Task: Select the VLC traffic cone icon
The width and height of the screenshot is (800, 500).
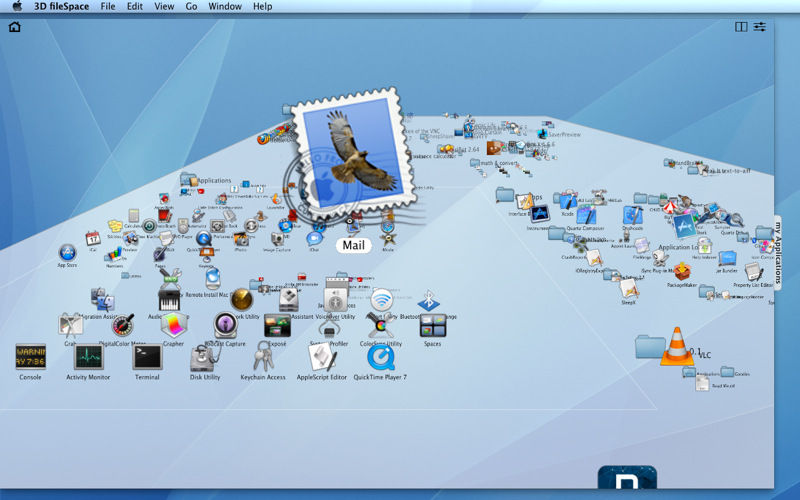Action: [677, 346]
